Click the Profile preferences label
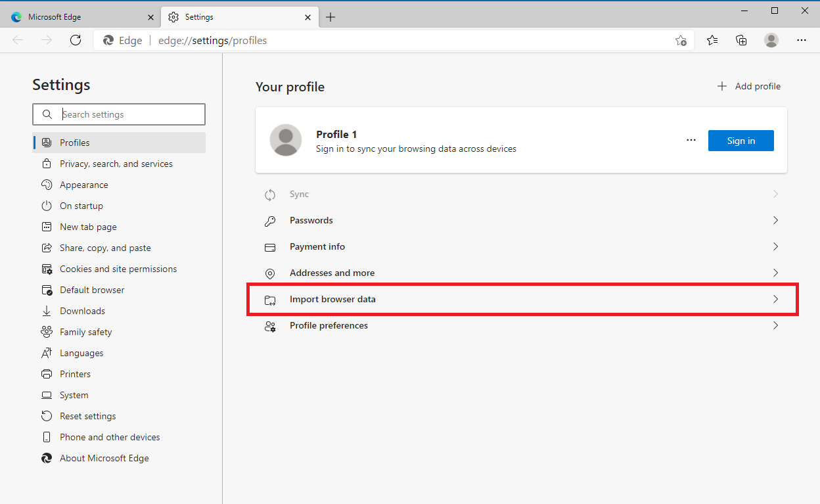This screenshot has width=820, height=504. coord(329,325)
